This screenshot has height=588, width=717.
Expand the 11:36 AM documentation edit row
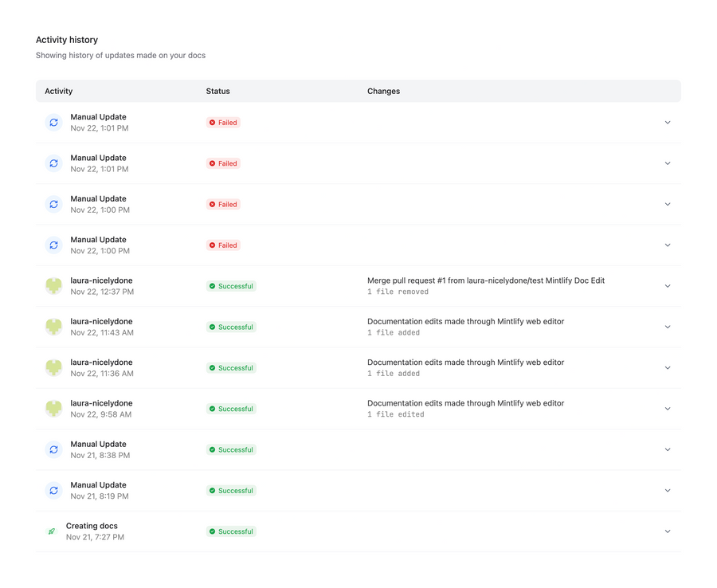(668, 367)
